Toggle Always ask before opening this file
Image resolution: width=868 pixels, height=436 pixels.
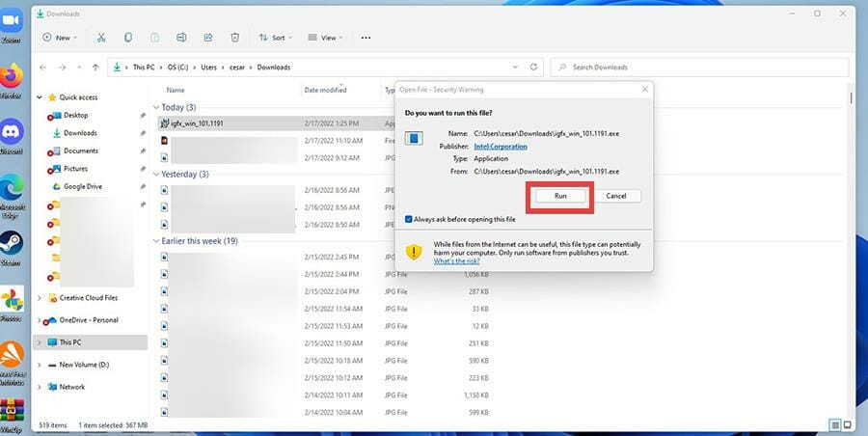point(409,219)
